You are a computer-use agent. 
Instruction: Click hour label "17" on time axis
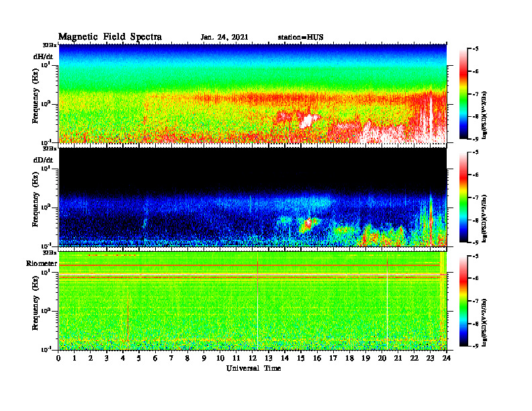[x=333, y=358]
